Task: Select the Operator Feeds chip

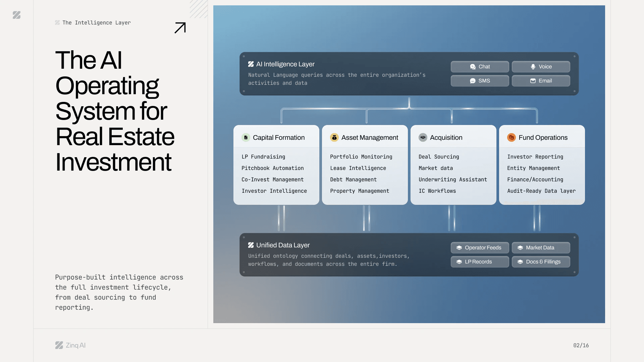Action: [480, 248]
